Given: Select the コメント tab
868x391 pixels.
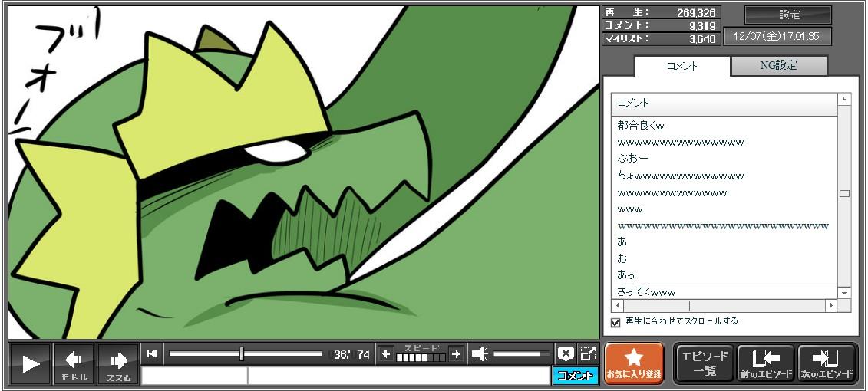Looking at the screenshot, I should click(x=682, y=66).
